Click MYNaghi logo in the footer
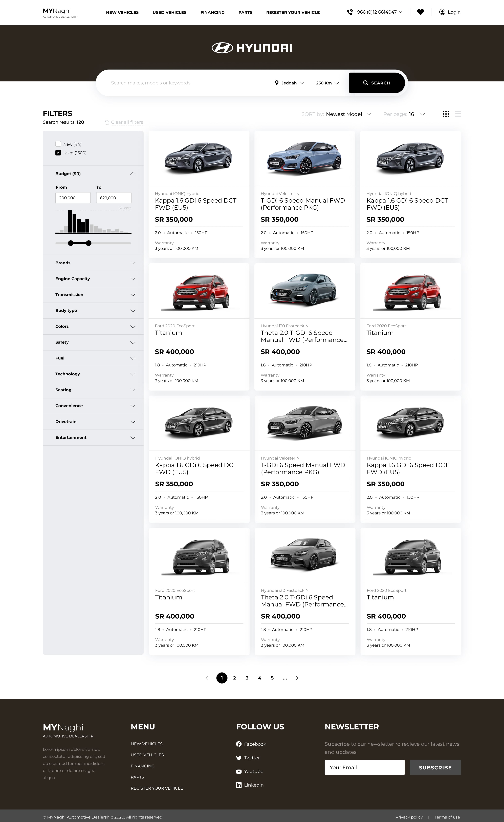 pyautogui.click(x=68, y=730)
